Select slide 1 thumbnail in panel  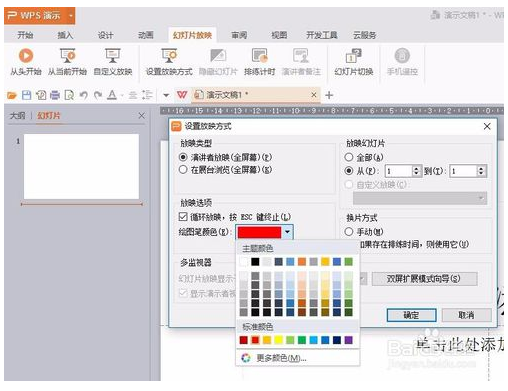click(x=81, y=167)
